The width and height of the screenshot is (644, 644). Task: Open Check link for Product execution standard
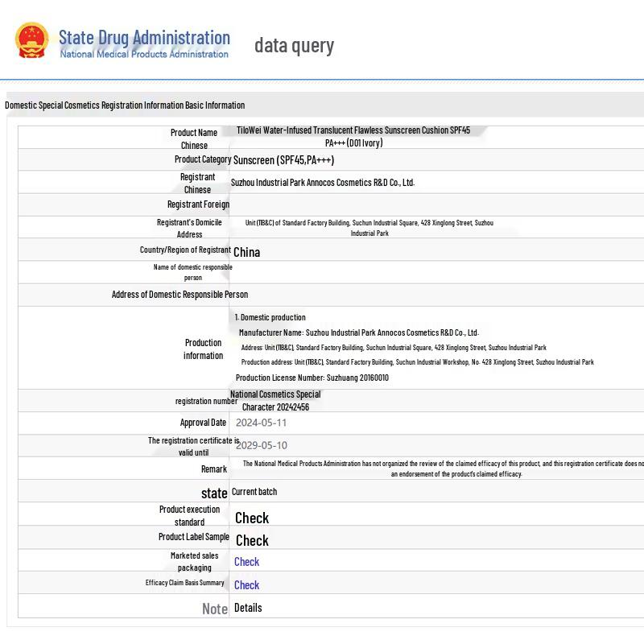click(x=252, y=518)
